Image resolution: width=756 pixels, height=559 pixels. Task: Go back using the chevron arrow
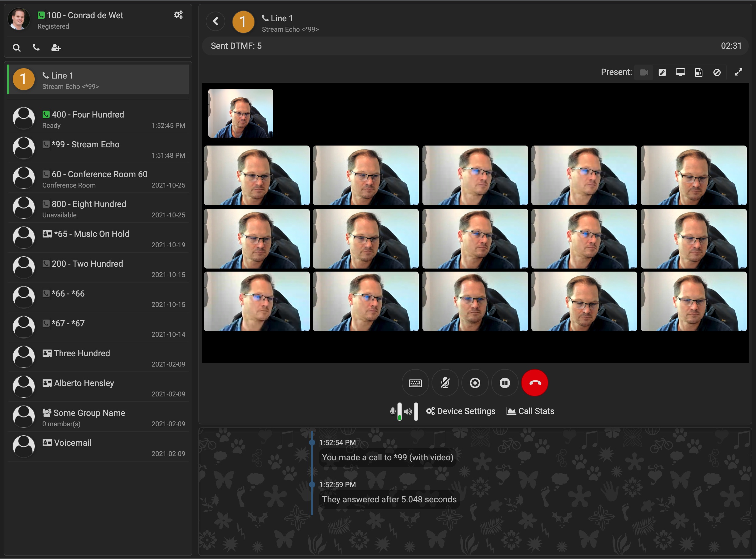(x=215, y=21)
